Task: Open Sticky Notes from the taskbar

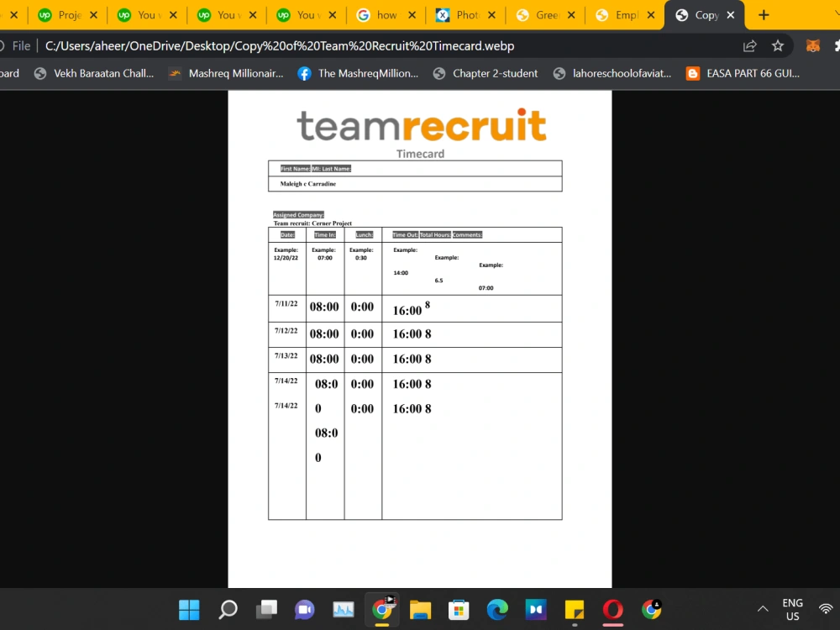Action: click(x=574, y=609)
